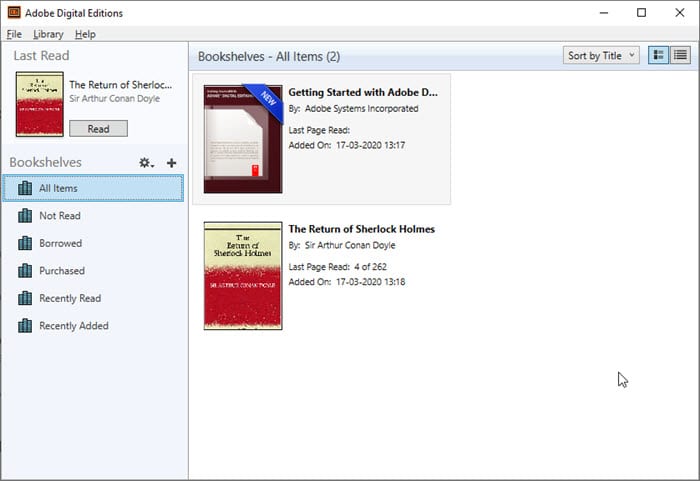
Task: Add a new bookshelf with plus icon
Action: 171,163
